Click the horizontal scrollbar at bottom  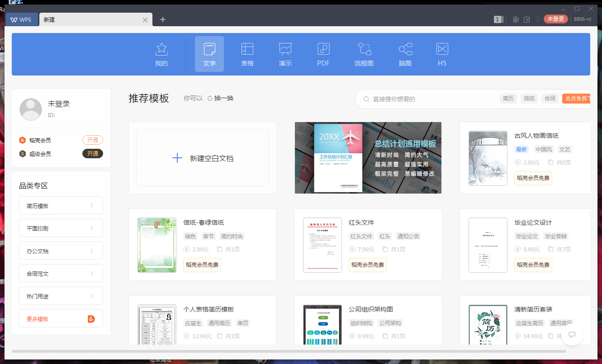click(289, 351)
